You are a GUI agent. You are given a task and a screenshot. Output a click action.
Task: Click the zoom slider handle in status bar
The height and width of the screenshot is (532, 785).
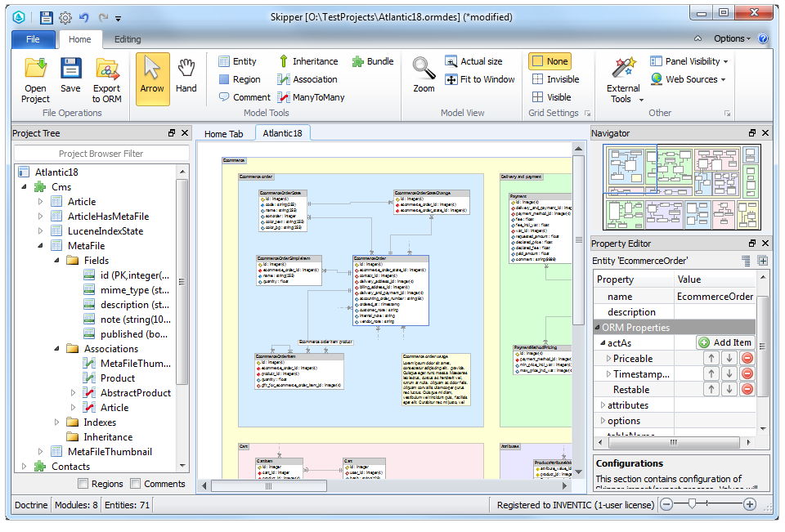692,504
